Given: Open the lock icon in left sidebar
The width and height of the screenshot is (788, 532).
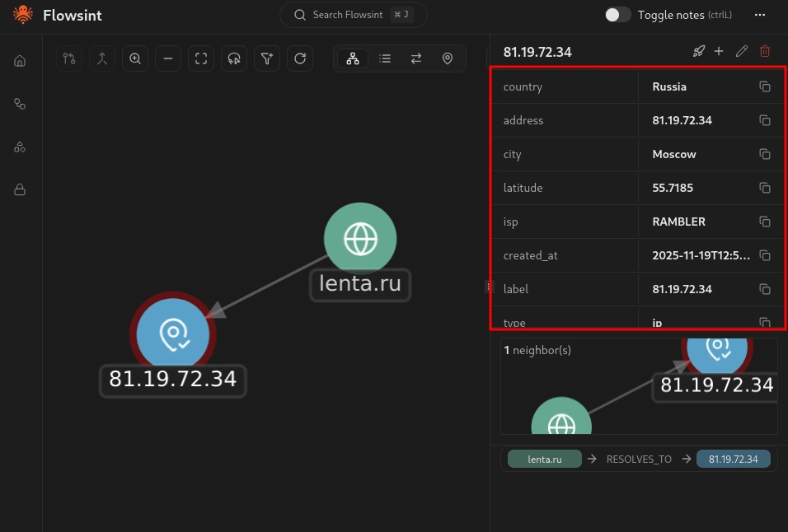Looking at the screenshot, I should [20, 189].
